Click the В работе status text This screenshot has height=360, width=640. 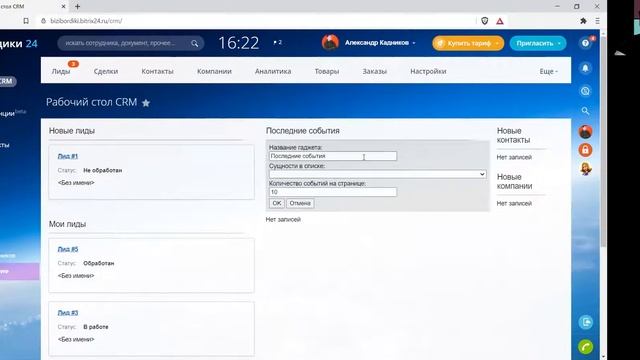point(96,327)
